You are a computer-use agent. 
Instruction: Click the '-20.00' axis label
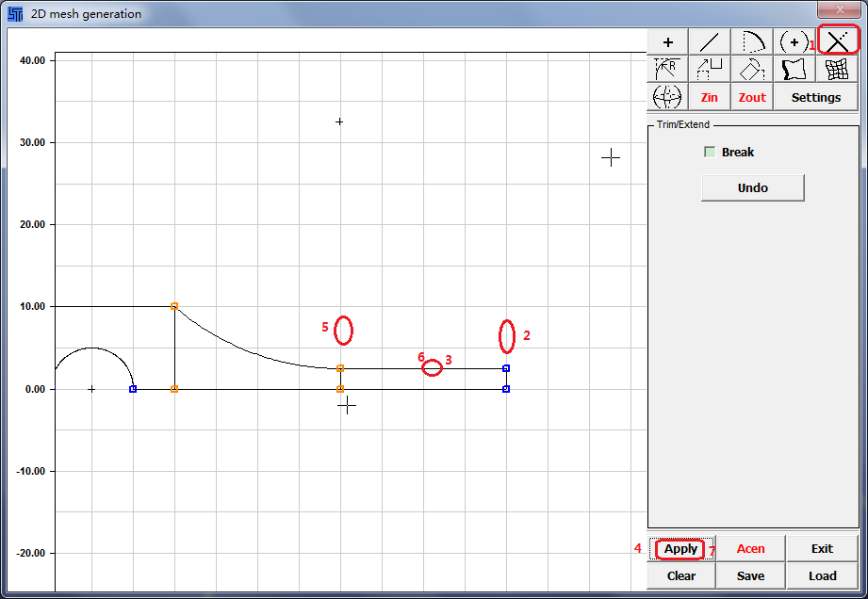[30, 553]
